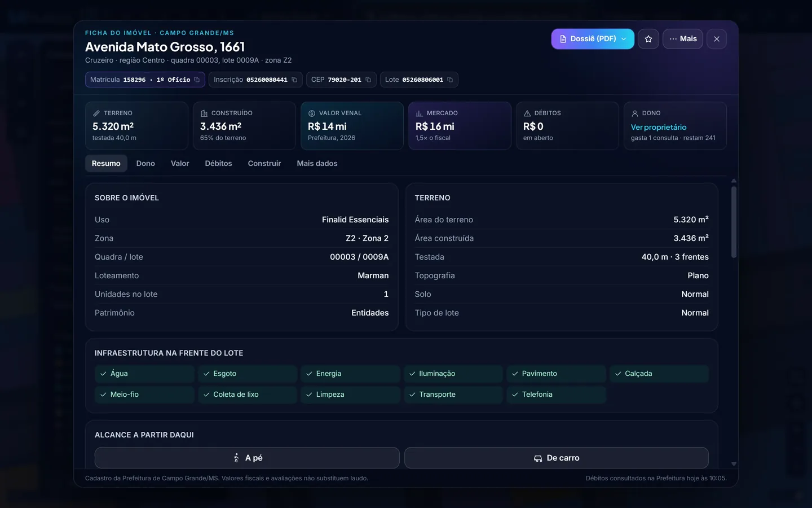Viewport: 812px width, 508px height.
Task: Open the Construir tab
Action: coord(264,163)
